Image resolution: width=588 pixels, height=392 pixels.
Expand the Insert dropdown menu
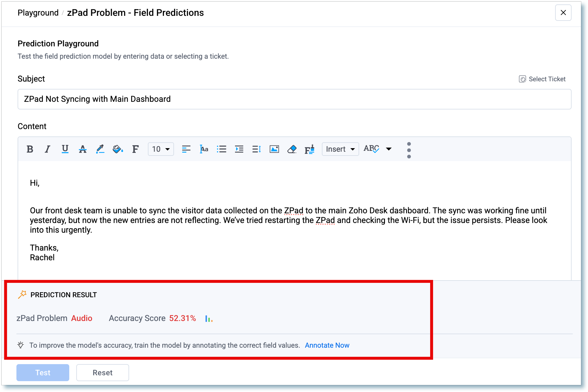[x=340, y=149]
